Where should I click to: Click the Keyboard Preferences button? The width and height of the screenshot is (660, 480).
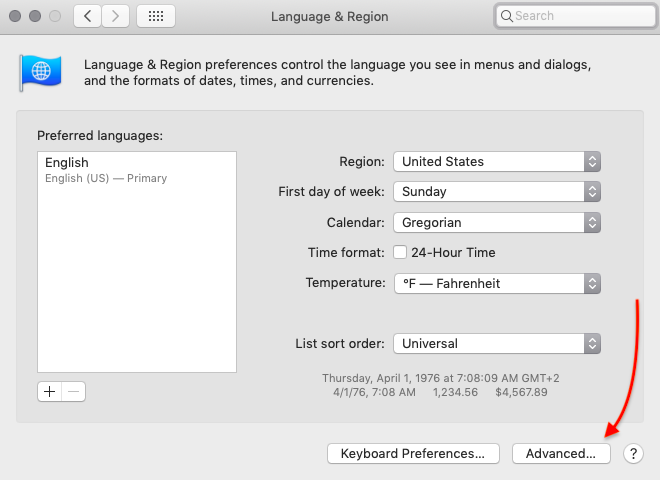click(413, 453)
